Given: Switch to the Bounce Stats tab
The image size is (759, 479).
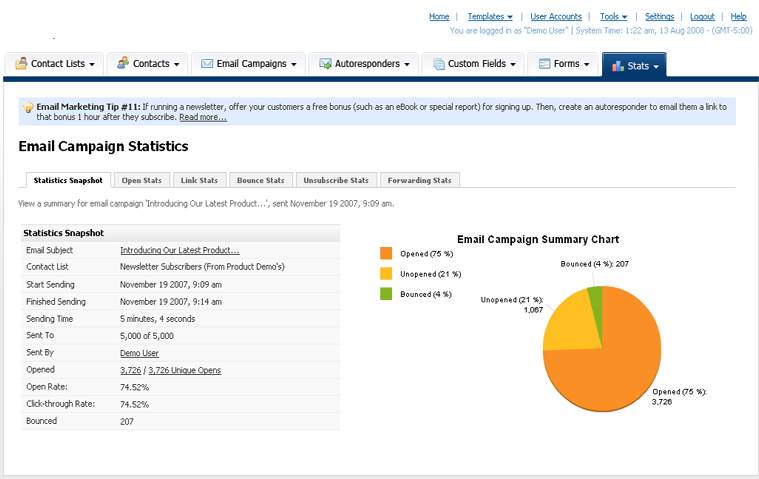Looking at the screenshot, I should tap(260, 180).
